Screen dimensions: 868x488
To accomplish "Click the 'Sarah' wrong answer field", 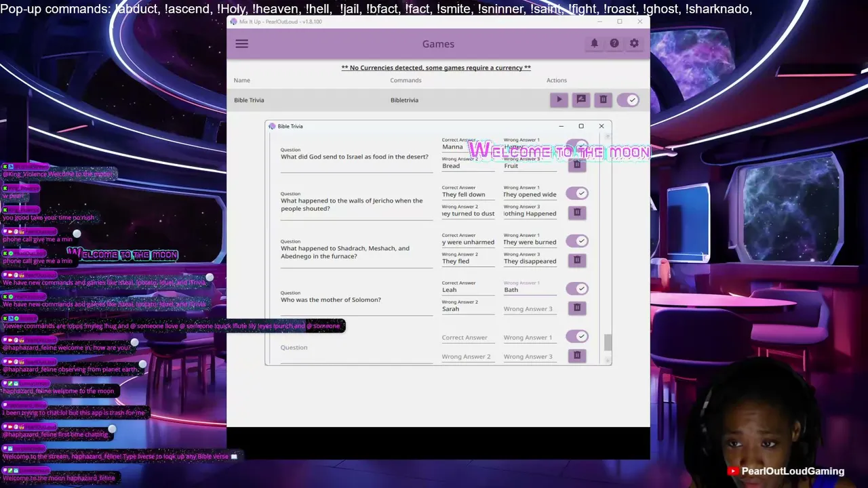I will (x=468, y=307).
